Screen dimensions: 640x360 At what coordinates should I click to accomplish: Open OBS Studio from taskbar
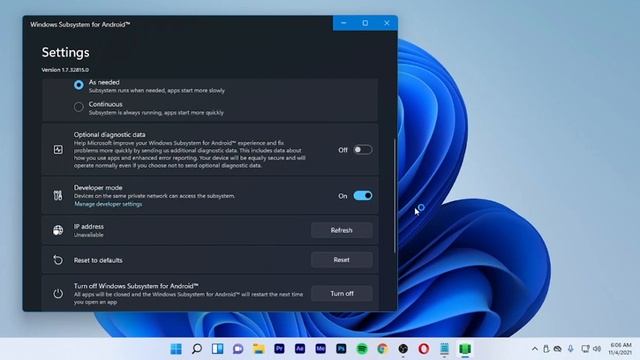403,349
